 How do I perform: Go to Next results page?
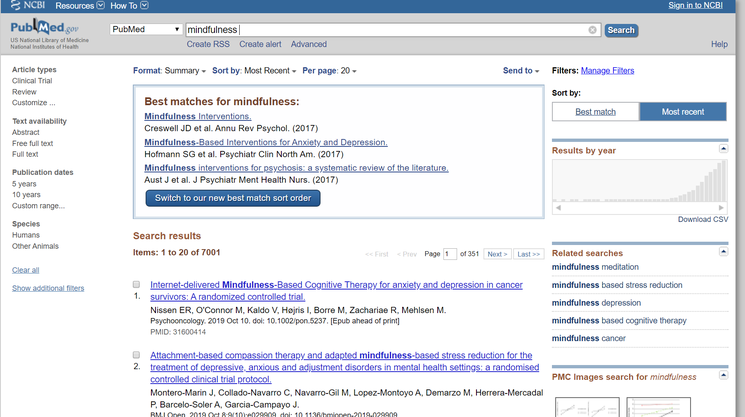click(x=497, y=254)
